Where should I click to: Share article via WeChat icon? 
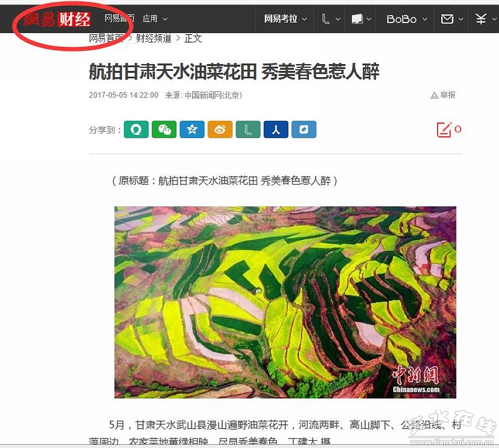[x=164, y=130]
